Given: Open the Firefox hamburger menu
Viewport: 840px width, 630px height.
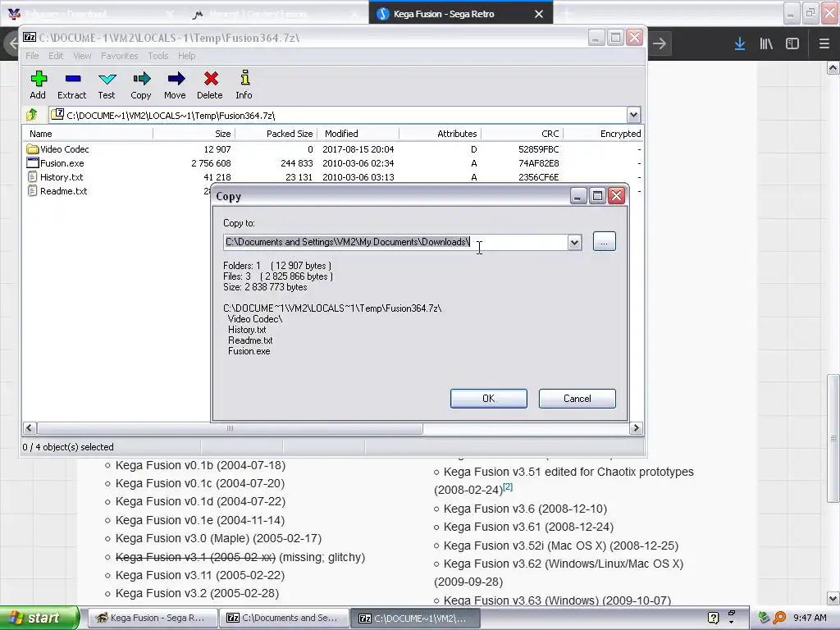Looking at the screenshot, I should click(x=824, y=44).
